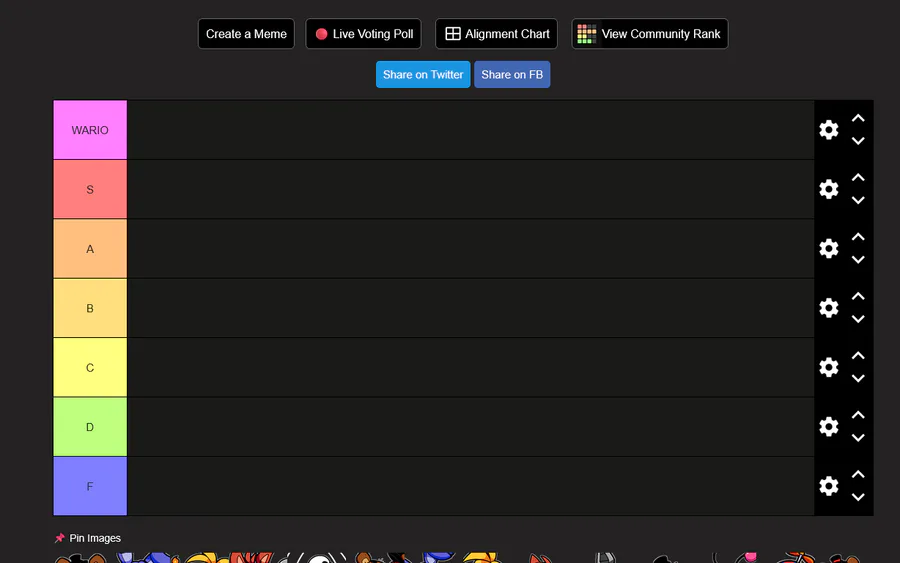Move B tier row down with the down chevron
Viewport: 900px width, 563px height.
tap(858, 319)
